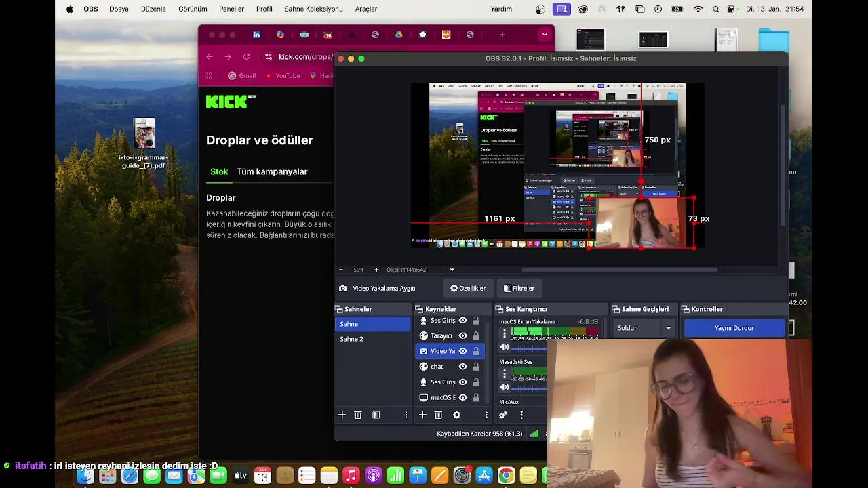Open macOS Ekran Yakalama audio options dots

[x=504, y=333]
